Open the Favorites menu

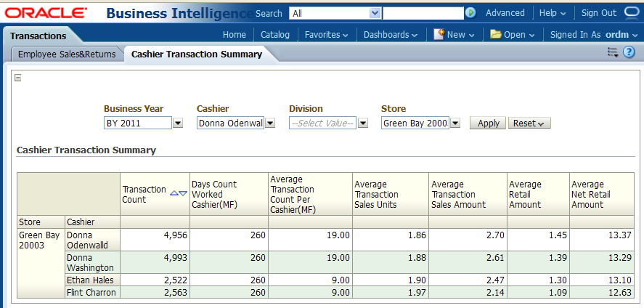326,34
